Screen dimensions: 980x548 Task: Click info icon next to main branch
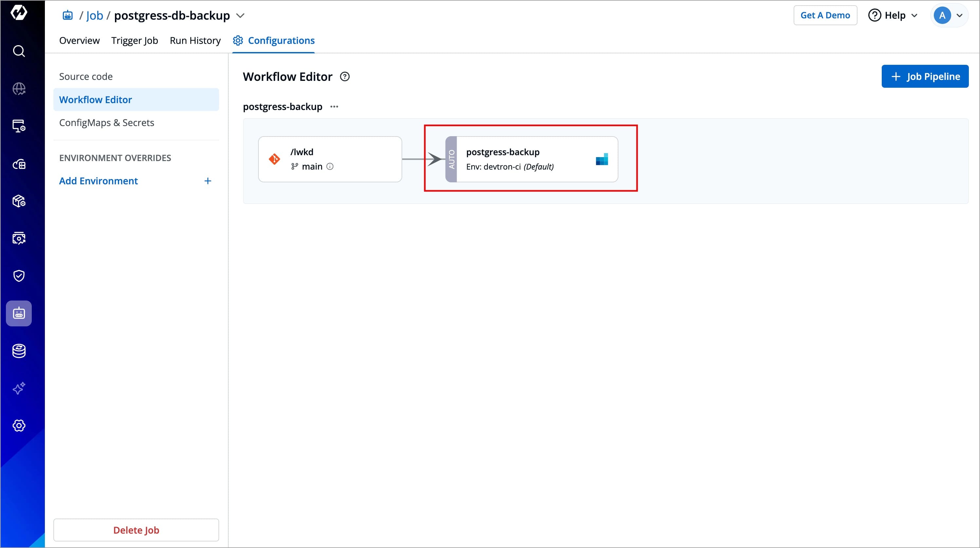(330, 167)
